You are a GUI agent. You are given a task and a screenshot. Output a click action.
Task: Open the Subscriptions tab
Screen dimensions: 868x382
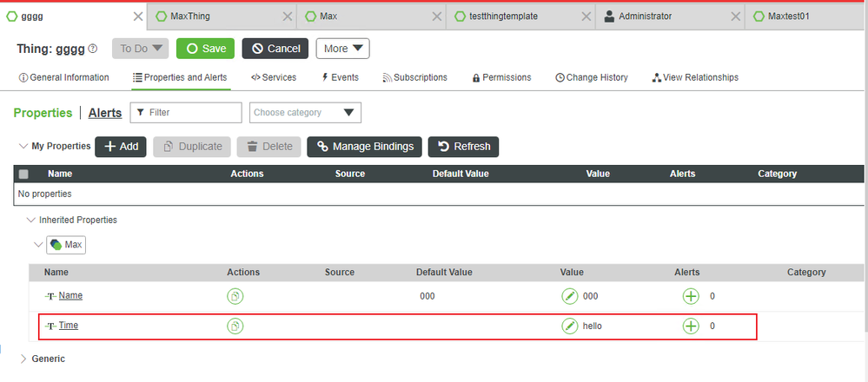[415, 77]
